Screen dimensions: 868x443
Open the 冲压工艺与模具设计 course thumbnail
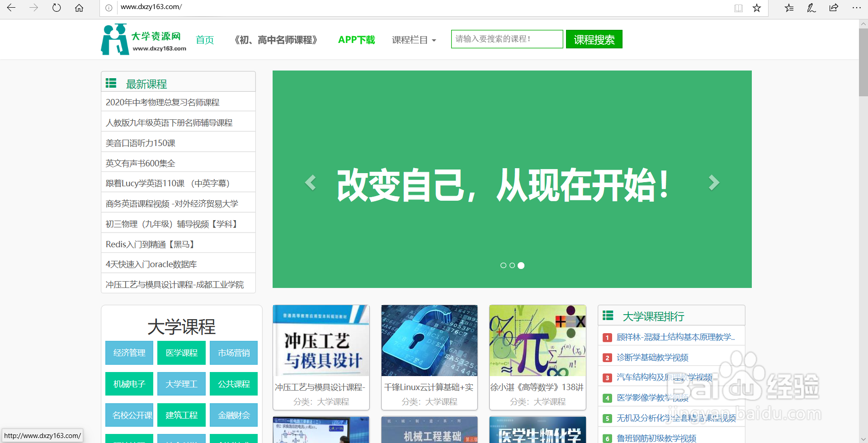pos(321,340)
